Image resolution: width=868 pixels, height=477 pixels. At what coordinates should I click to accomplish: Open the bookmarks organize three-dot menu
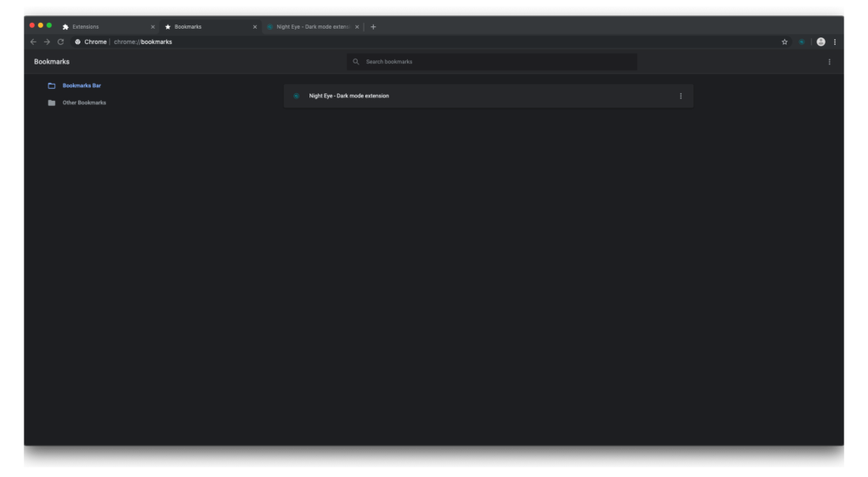pyautogui.click(x=829, y=62)
